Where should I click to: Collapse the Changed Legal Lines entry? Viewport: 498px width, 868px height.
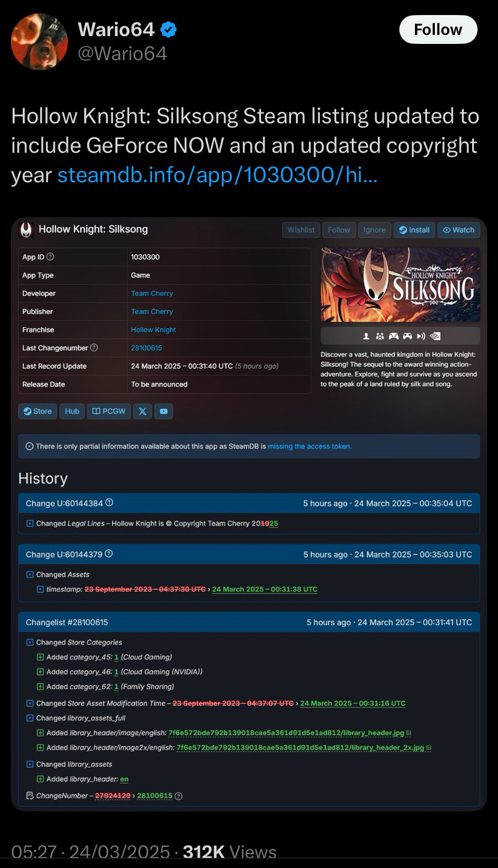pos(30,524)
